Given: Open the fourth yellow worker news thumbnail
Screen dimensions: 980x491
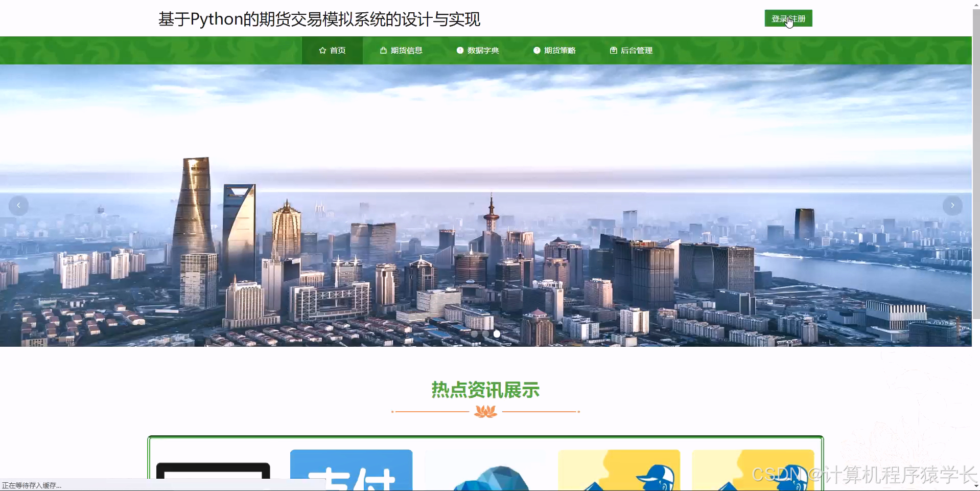Looking at the screenshot, I should click(x=619, y=470).
